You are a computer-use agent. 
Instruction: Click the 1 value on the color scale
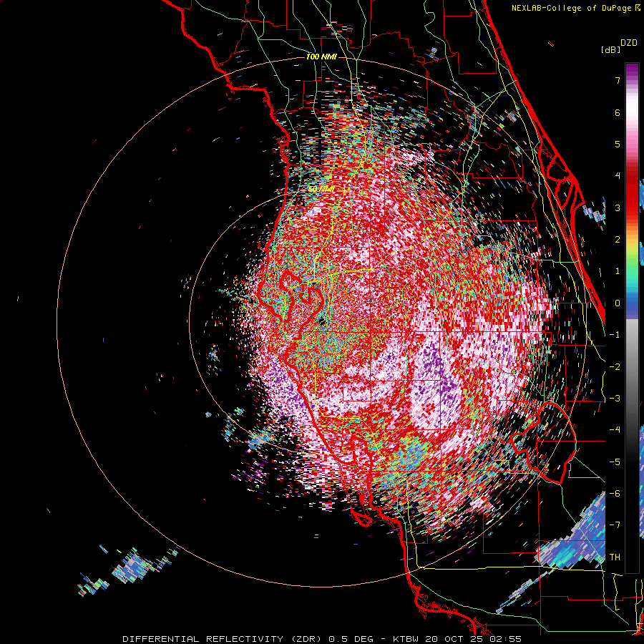[x=618, y=271]
